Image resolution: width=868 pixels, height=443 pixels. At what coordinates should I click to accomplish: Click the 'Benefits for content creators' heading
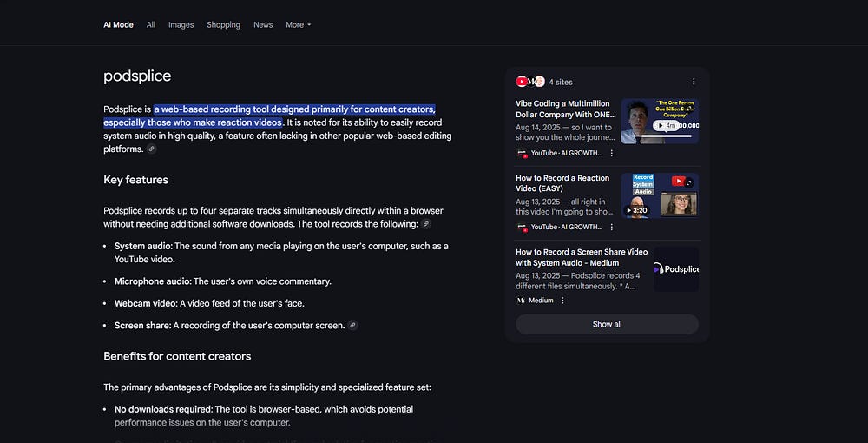point(177,356)
